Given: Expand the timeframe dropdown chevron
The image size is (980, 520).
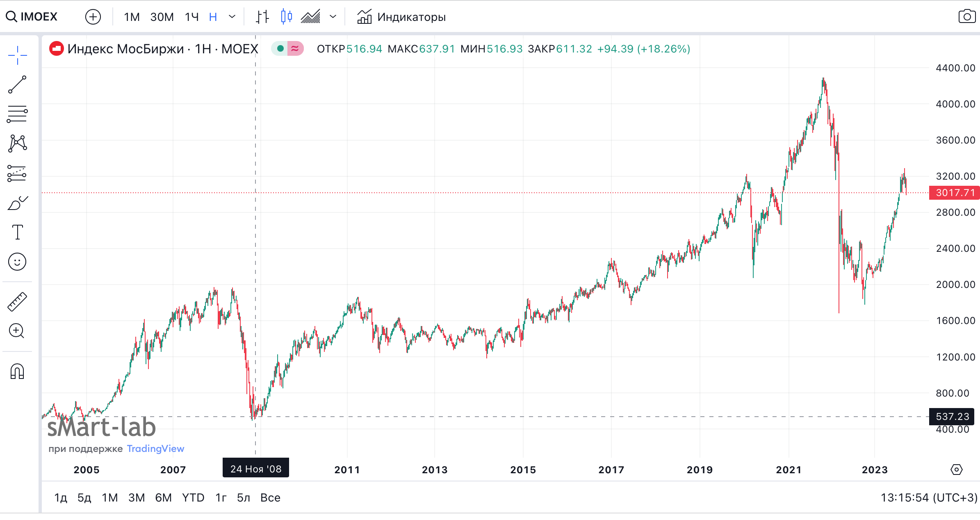Looking at the screenshot, I should (x=232, y=17).
